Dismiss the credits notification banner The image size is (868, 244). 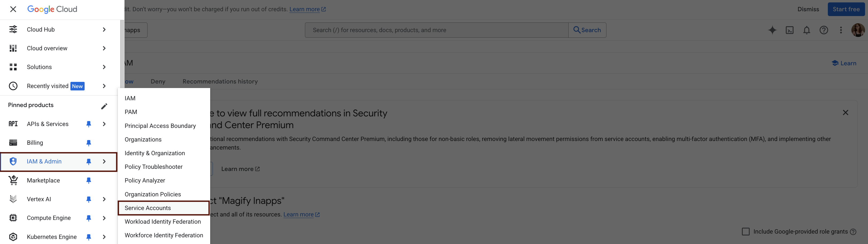tap(808, 9)
